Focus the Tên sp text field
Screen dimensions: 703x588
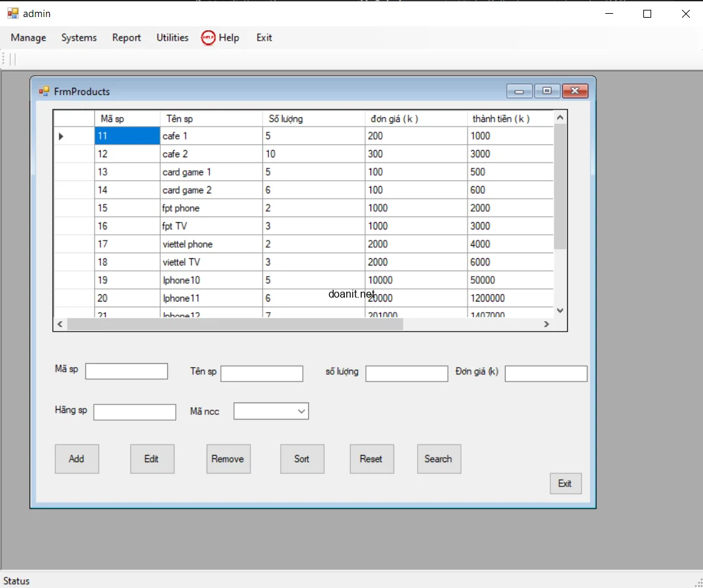[x=262, y=374]
